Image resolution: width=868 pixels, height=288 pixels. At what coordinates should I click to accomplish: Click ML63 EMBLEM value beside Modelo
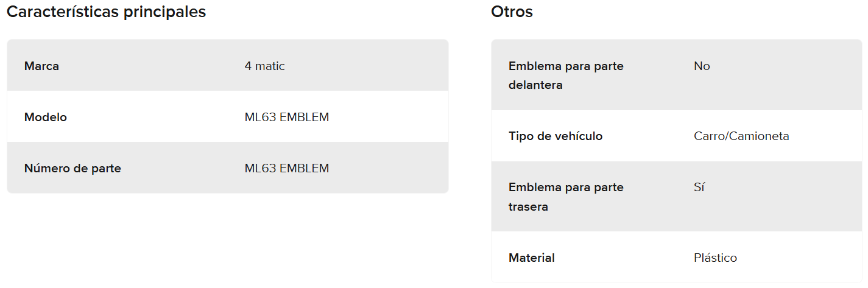286,117
